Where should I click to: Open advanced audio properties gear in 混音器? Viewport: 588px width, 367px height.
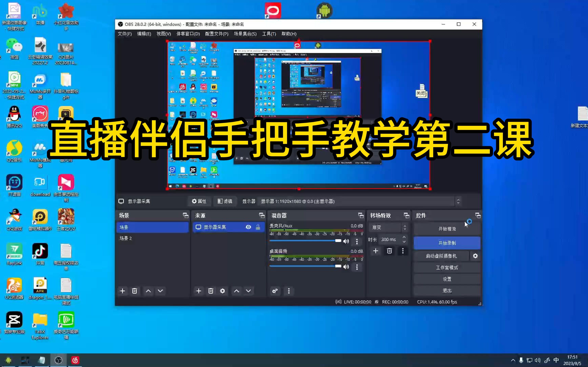275,291
